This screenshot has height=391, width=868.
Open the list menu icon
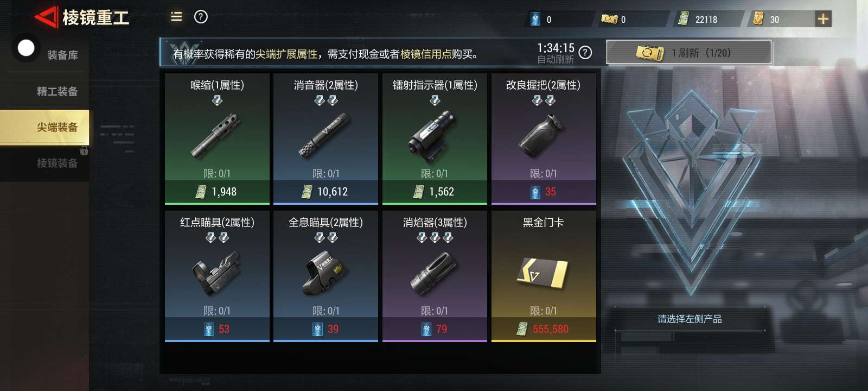(176, 17)
